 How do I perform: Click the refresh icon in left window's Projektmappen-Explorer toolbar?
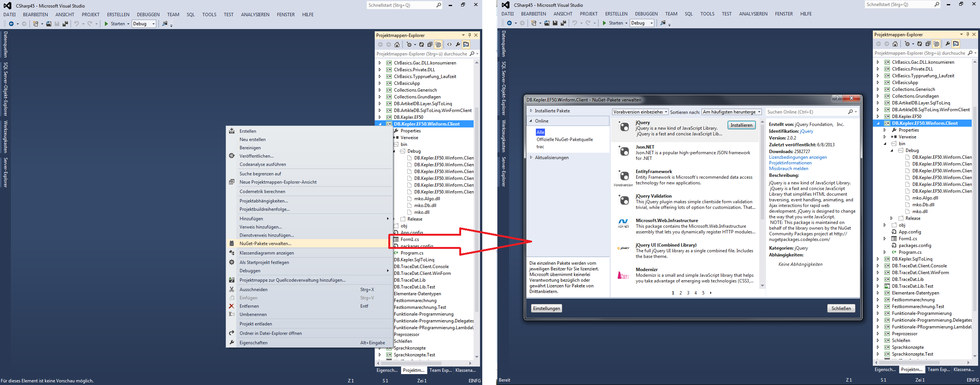[x=422, y=44]
